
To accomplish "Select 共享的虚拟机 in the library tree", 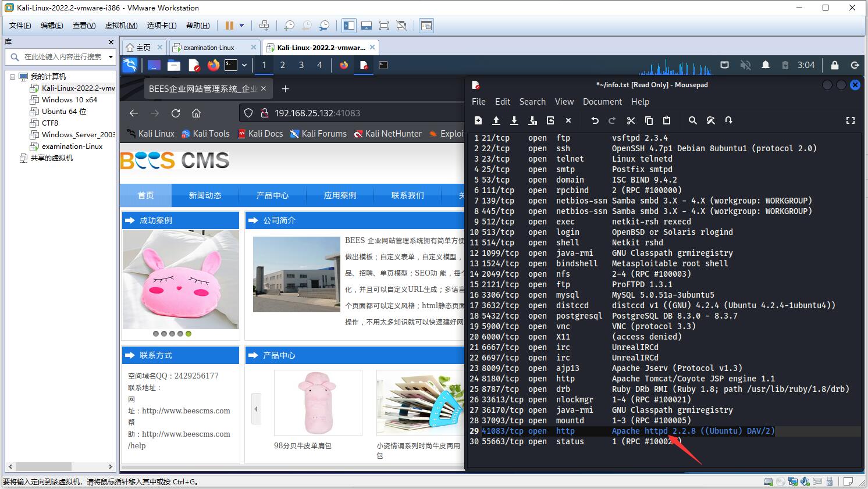I will coord(52,158).
